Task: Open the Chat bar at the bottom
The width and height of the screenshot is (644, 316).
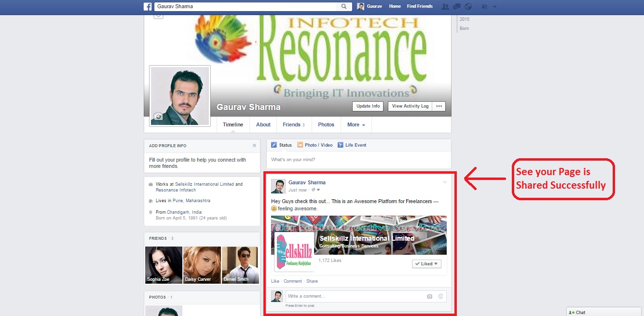Action: click(605, 312)
